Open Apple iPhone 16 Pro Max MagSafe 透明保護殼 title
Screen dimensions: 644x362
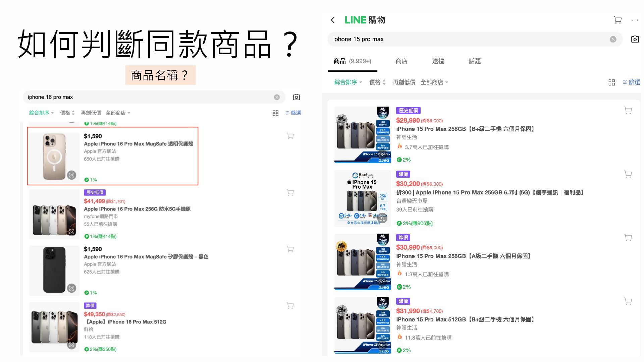point(139,144)
